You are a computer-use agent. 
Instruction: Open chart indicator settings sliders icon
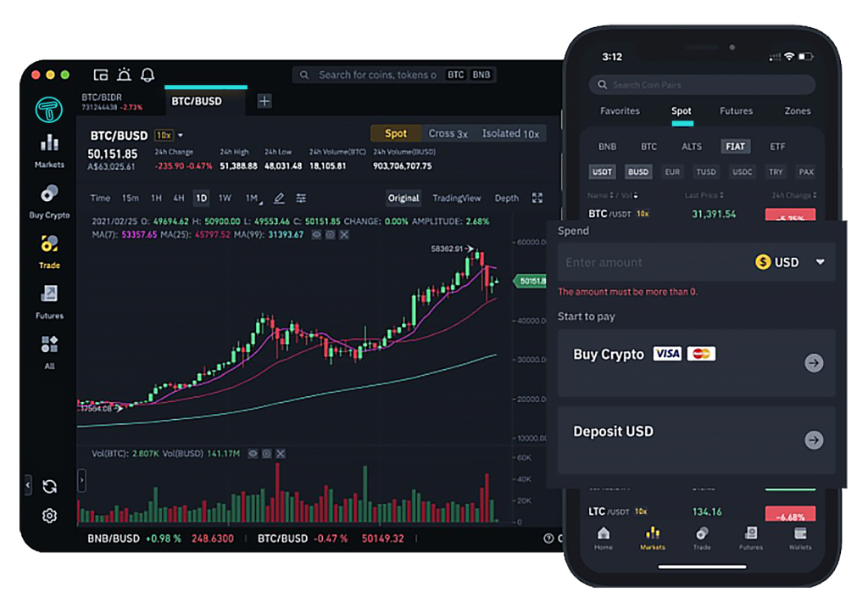pyautogui.click(x=301, y=198)
